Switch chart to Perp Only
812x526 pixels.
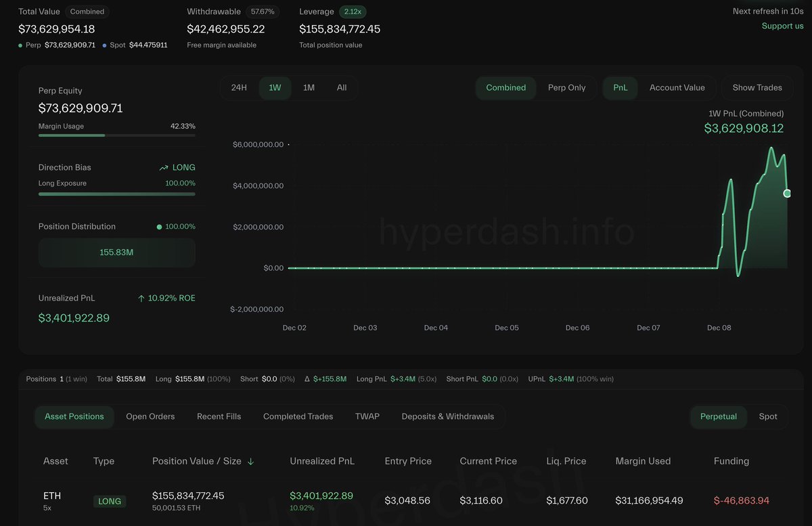[x=566, y=88]
